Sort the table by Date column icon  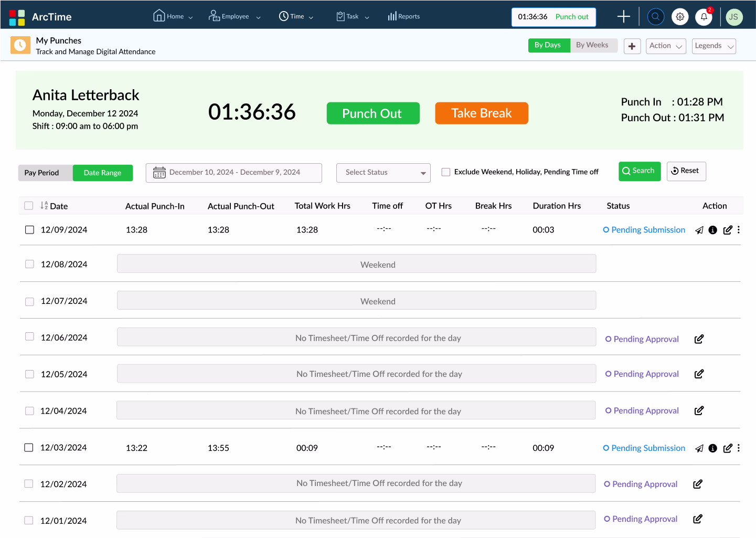[x=44, y=206]
